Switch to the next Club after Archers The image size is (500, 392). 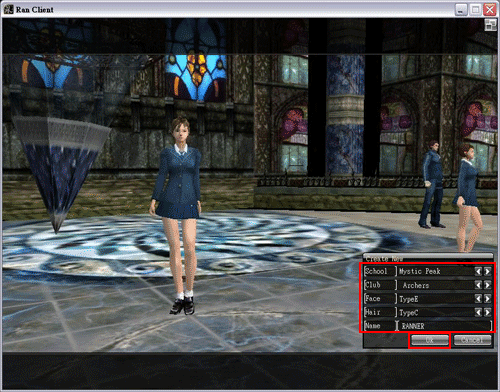[x=487, y=285]
